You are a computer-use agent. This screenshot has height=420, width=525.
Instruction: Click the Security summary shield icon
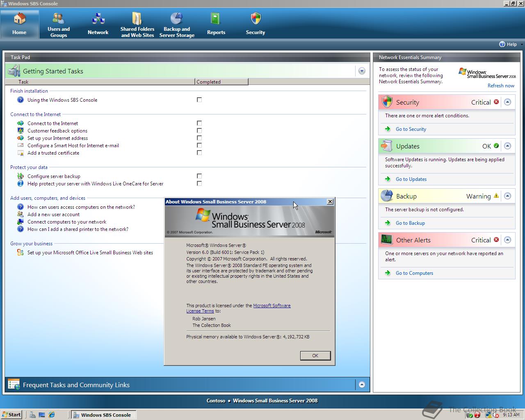tap(387, 102)
